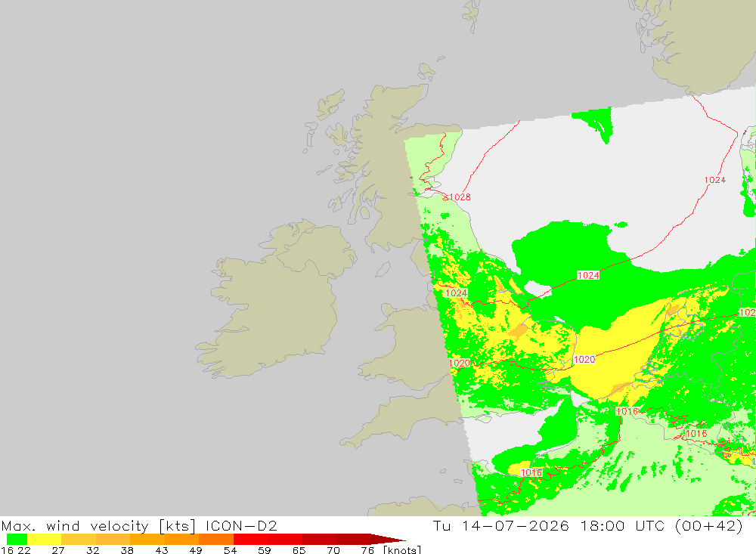Screen dimensions: 756x554
Task: Pick the legend swatch between 43 and 49
Action: tap(181, 539)
